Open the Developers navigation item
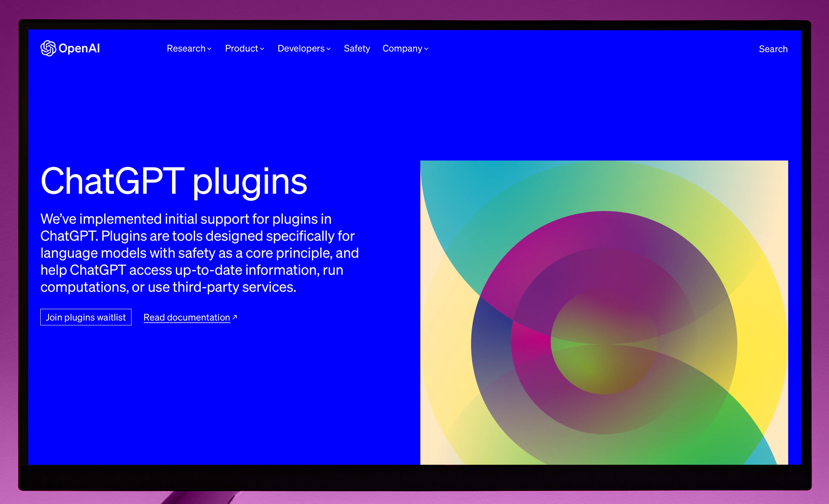This screenshot has width=829, height=504. pyautogui.click(x=301, y=48)
